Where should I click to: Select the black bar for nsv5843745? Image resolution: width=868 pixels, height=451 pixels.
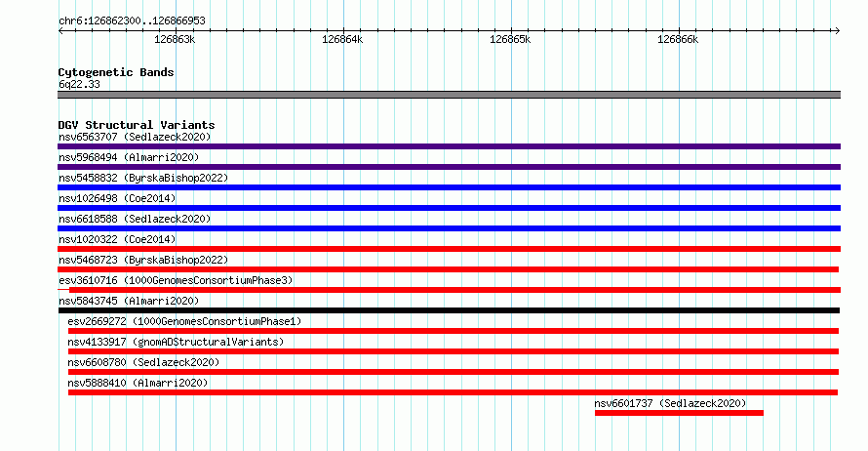click(x=449, y=310)
